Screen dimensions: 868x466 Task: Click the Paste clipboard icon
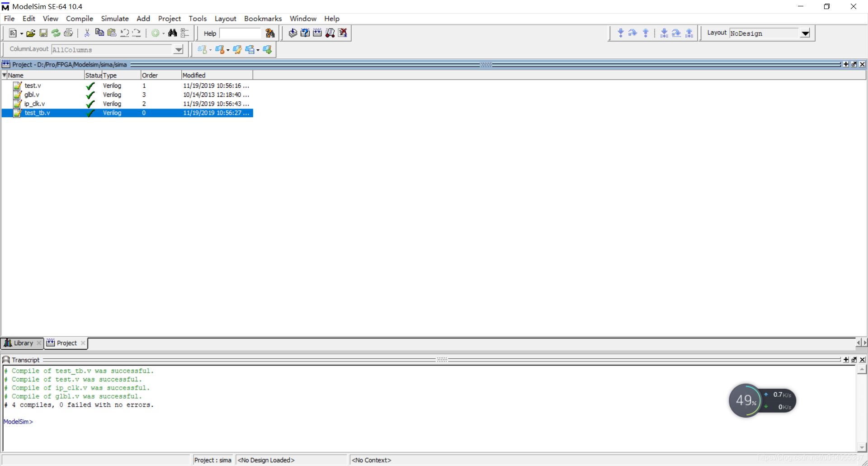(x=112, y=33)
